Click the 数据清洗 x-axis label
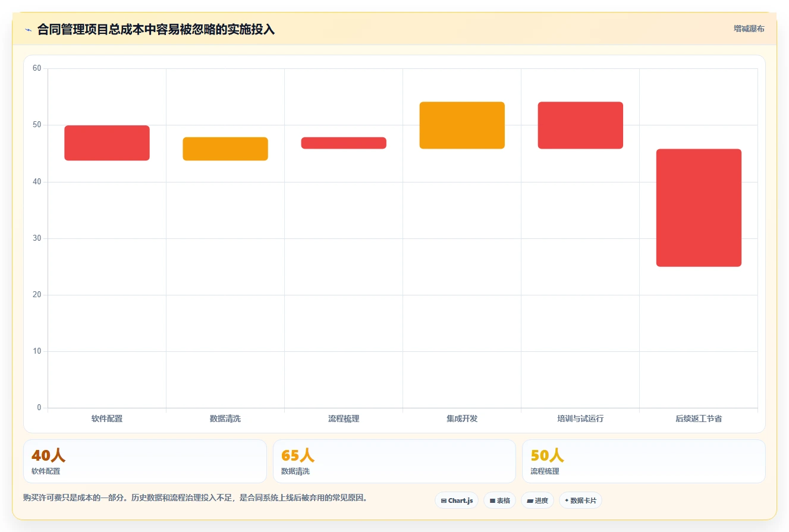The width and height of the screenshot is (789, 532). coord(225,418)
